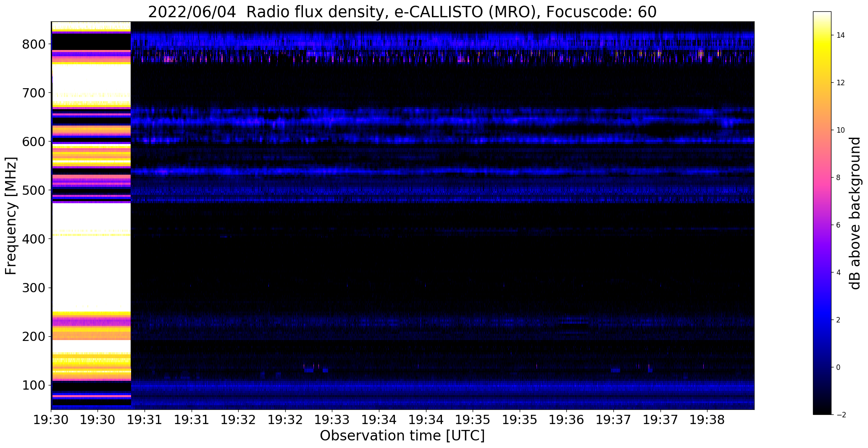Screen dimensions: 868x448
Task: Select the 600 frequency tick label
Action: (34, 141)
